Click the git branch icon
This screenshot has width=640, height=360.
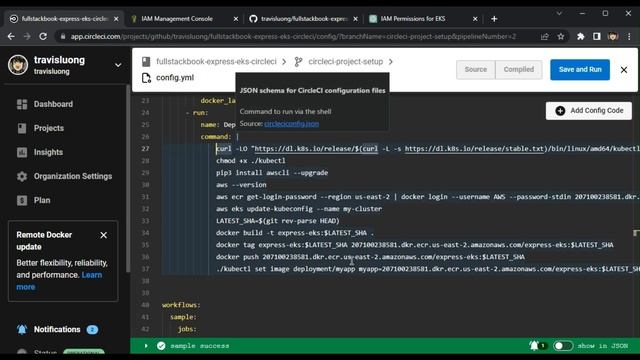(299, 62)
